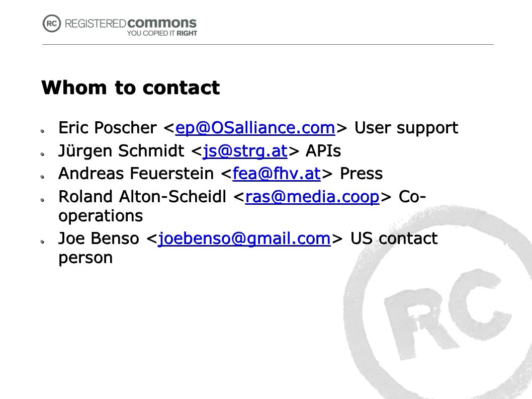Screen dimensions: 532x399
Task: Click the 'APIs' role text
Action: coord(323,151)
